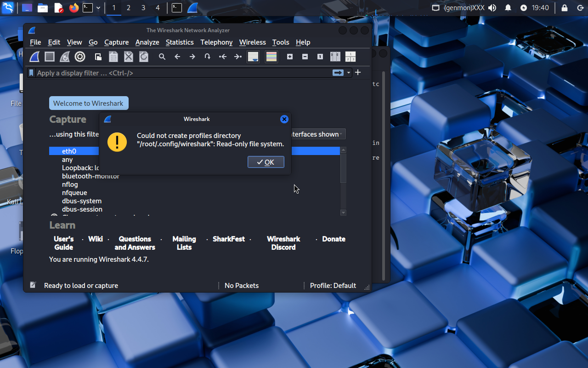Click the Welcome to Wireshark banner
Viewport: 588px width, 368px height.
(x=89, y=103)
